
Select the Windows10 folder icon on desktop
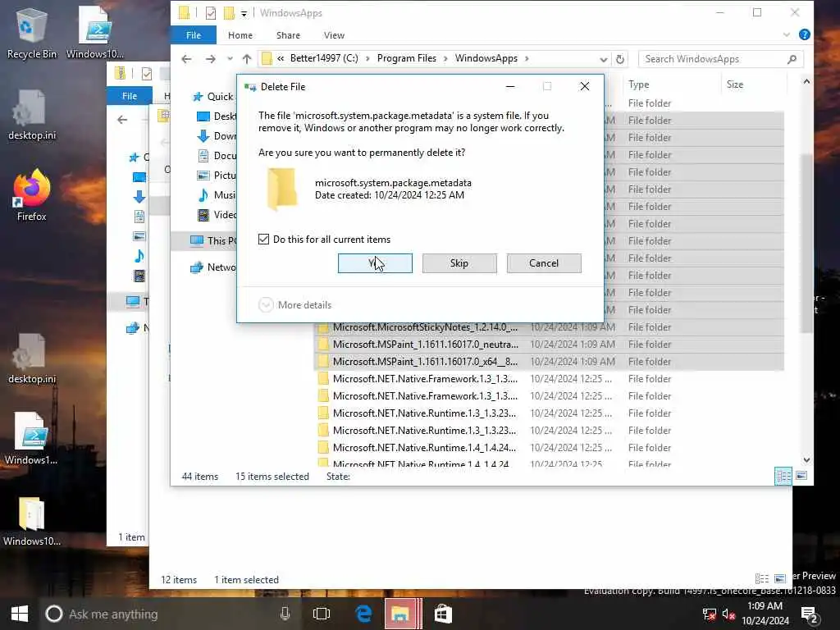coord(31,521)
